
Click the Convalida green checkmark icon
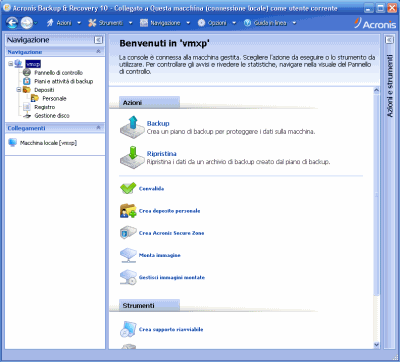(128, 188)
